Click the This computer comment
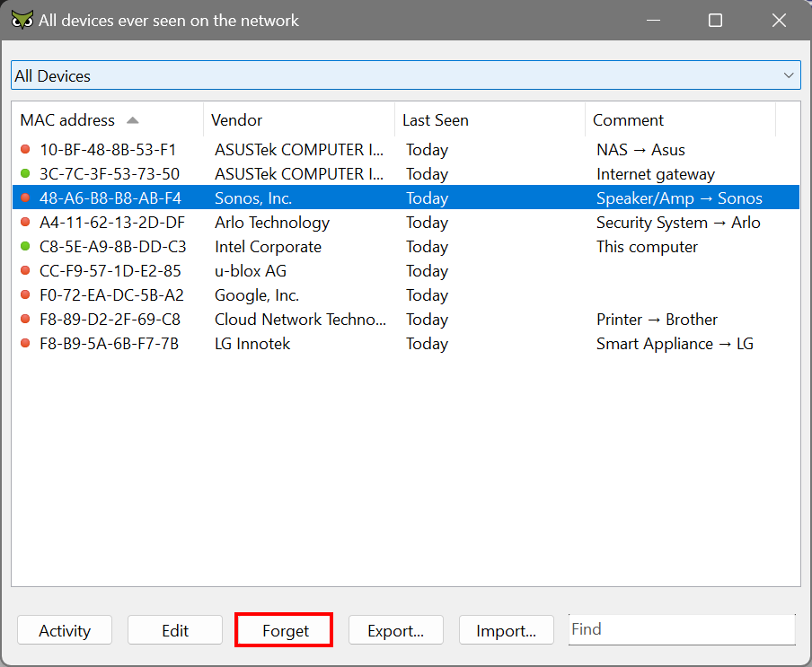Screen dimensions: 812x667 pos(647,247)
